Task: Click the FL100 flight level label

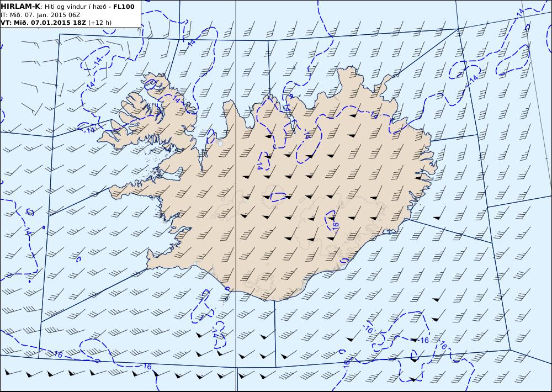Action: pyautogui.click(x=124, y=7)
